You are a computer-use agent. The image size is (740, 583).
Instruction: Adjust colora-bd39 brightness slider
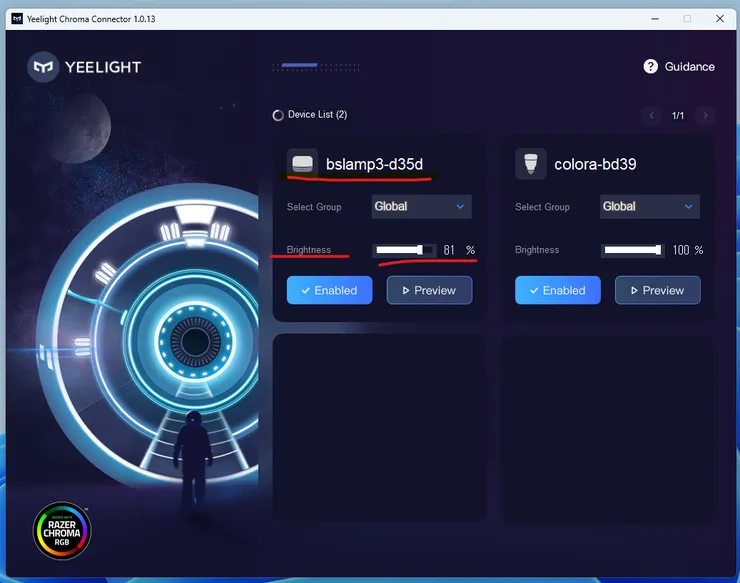[633, 250]
